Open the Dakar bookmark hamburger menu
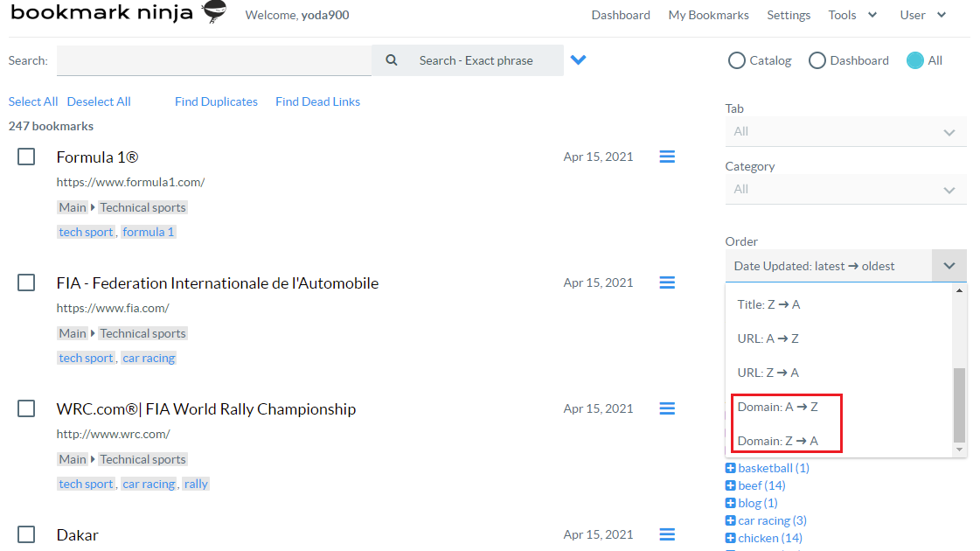The height and width of the screenshot is (551, 980). click(x=667, y=534)
